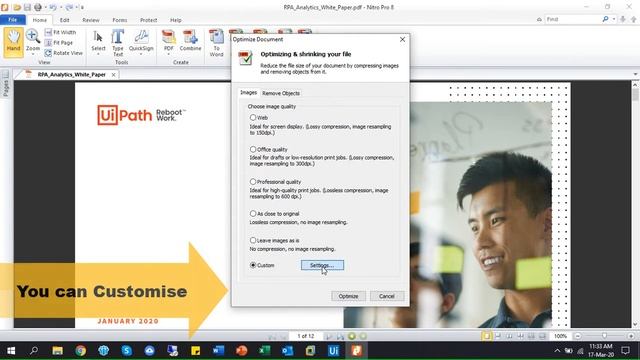640x360 pixels.
Task: Close the Optimize Document dialog
Action: pos(402,39)
